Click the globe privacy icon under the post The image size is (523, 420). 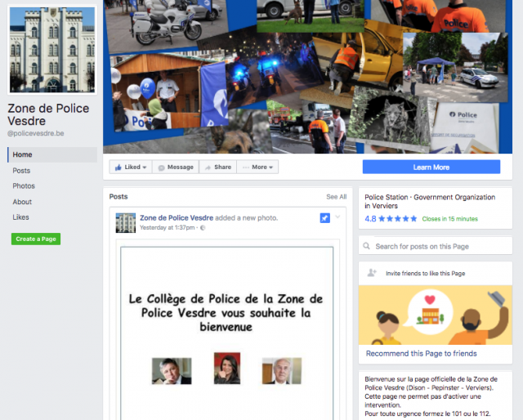203,228
